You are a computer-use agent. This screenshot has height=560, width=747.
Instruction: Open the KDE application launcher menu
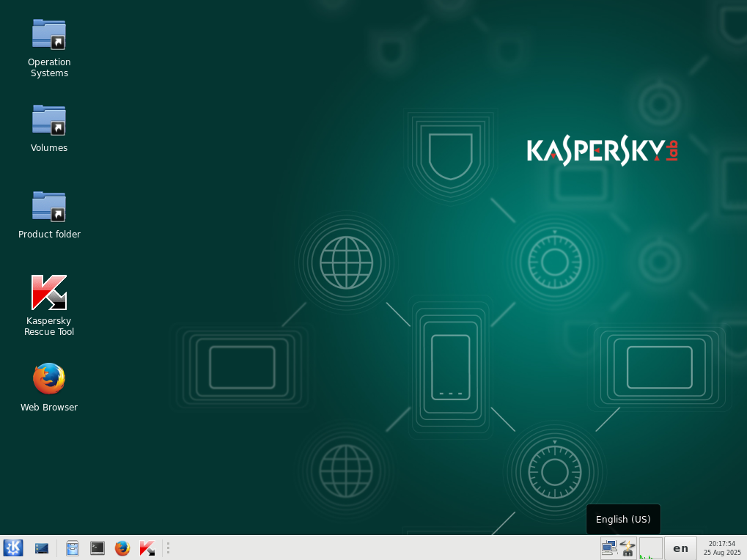click(x=13, y=548)
